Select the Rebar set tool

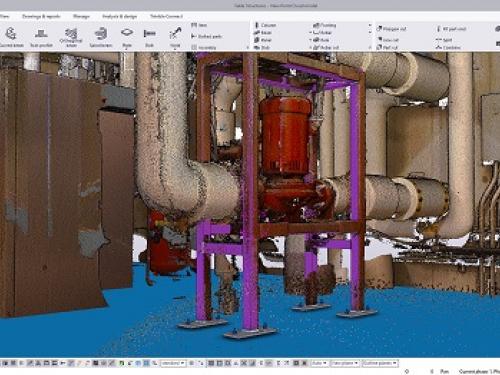[x=326, y=48]
